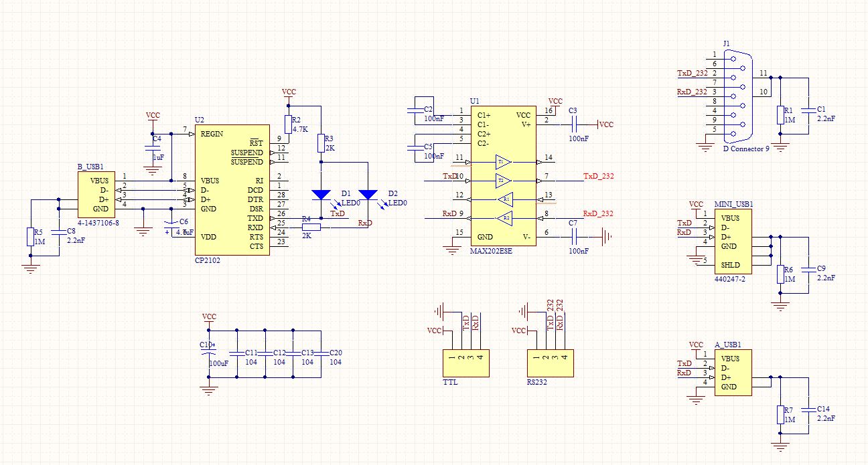Click the "4-1437106-8" part number text
Viewport: 868px width, 465px height.
[97, 222]
